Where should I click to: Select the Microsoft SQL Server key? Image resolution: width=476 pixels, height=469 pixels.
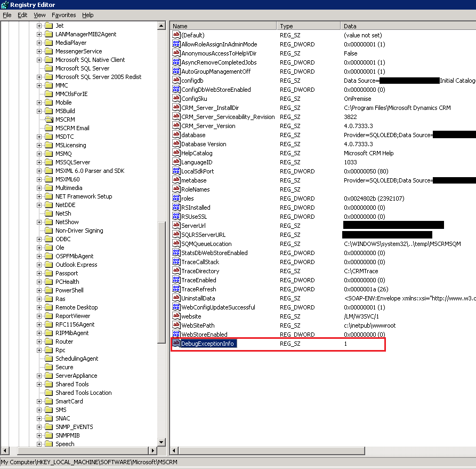(x=82, y=68)
